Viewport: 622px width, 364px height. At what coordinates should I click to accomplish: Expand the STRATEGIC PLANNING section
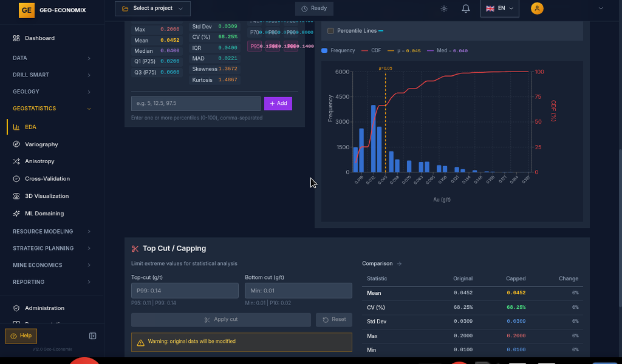[52, 248]
